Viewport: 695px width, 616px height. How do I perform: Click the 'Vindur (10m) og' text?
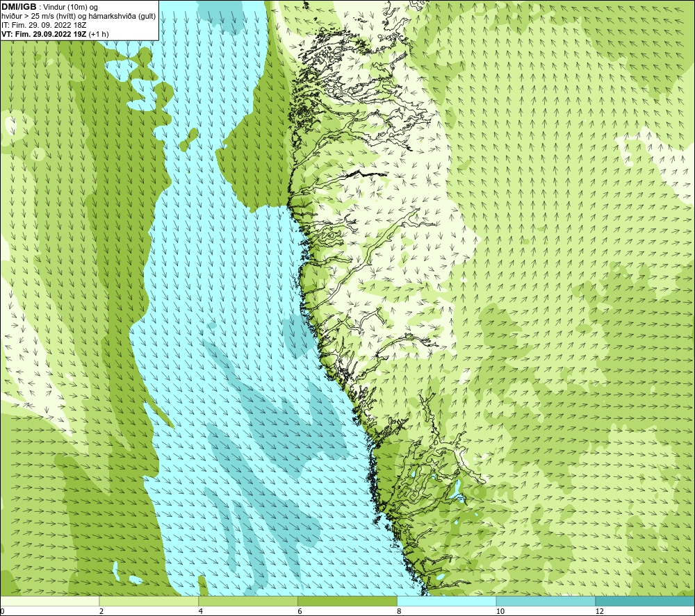coord(70,7)
